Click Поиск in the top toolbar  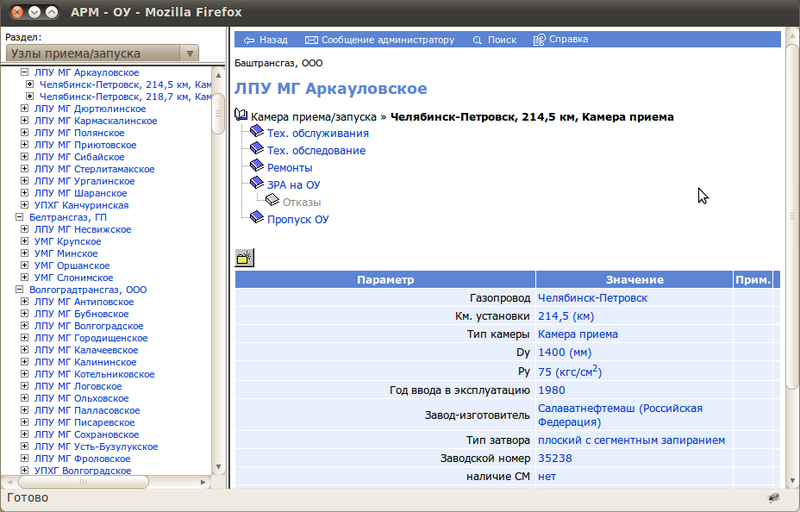click(502, 40)
